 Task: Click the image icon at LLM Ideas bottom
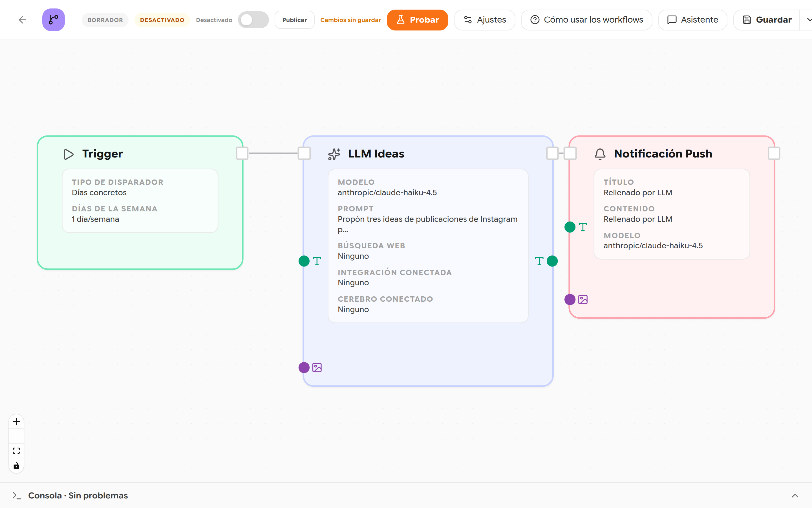coord(317,367)
